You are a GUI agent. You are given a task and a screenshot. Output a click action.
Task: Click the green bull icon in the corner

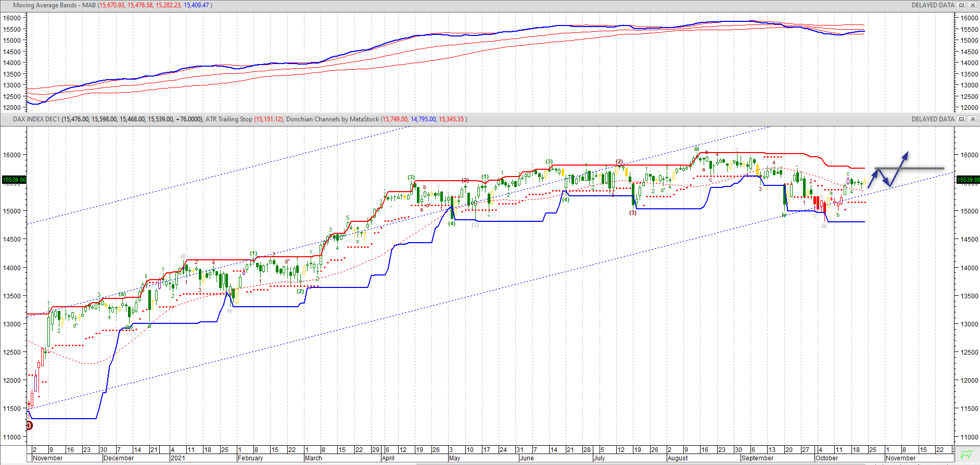(966, 454)
